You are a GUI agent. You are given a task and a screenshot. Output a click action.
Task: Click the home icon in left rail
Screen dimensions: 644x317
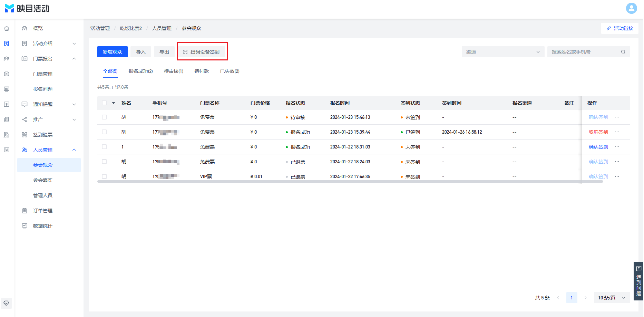(x=7, y=28)
